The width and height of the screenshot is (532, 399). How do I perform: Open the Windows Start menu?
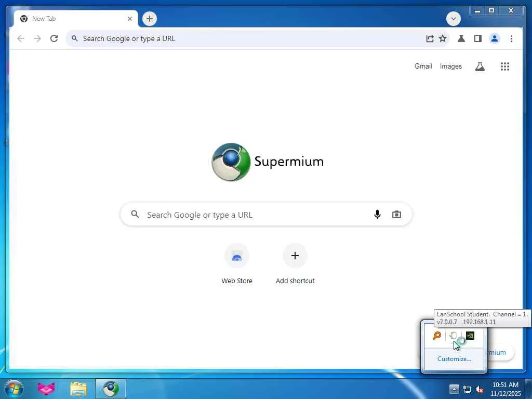coord(14,389)
